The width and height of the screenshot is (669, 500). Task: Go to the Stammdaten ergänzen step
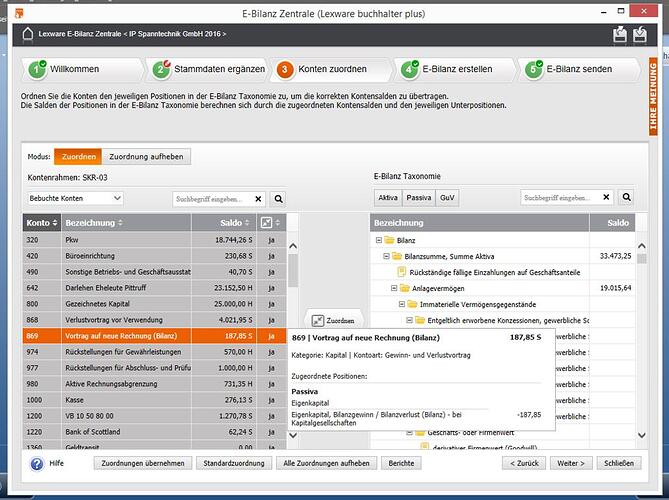208,69
